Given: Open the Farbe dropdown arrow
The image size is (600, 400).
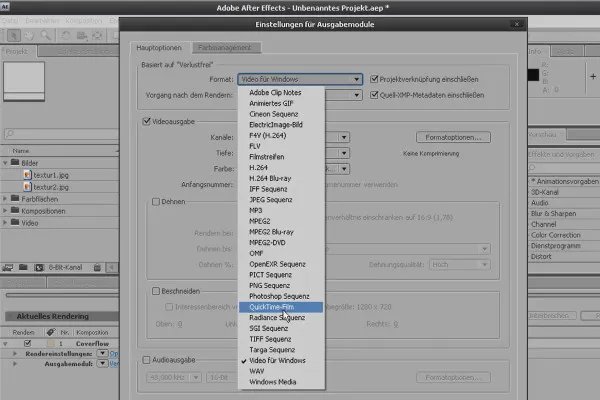Looking at the screenshot, I should (x=344, y=169).
